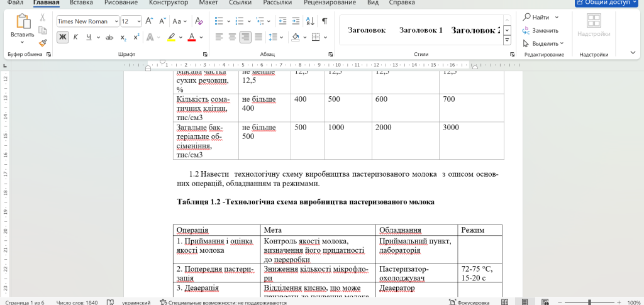
Task: Open the Change Case (Aa) dropdown
Action: 179,21
